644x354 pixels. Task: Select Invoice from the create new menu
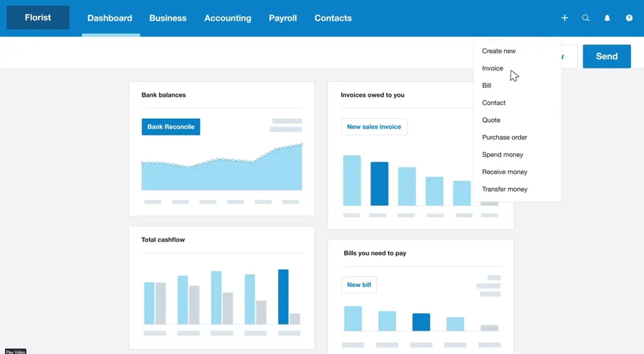click(x=492, y=68)
